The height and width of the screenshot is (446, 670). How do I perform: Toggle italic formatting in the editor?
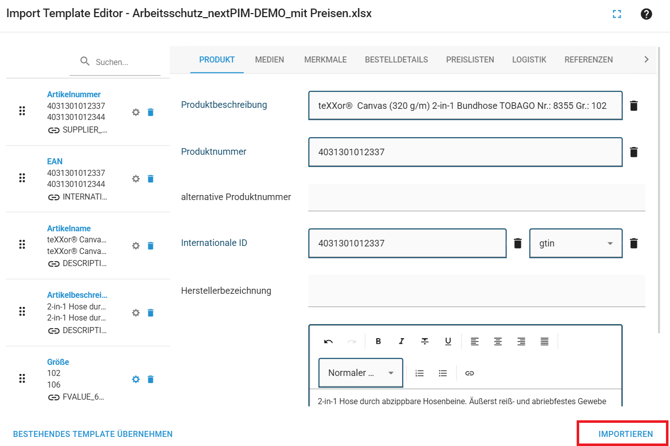click(x=401, y=341)
